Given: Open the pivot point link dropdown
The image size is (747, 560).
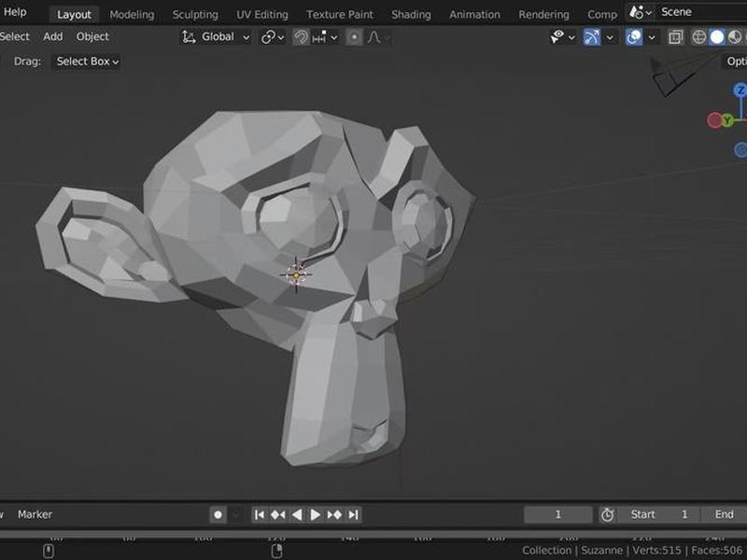Looking at the screenshot, I should (273, 36).
